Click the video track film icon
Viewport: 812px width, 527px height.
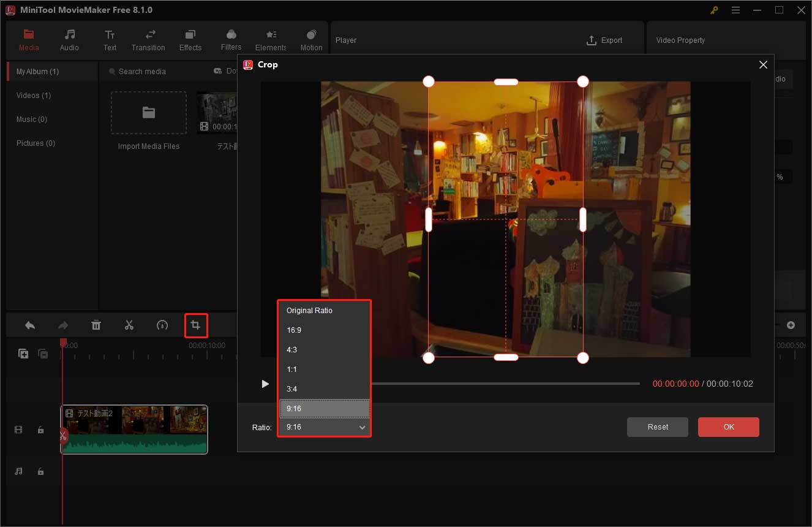(18, 430)
